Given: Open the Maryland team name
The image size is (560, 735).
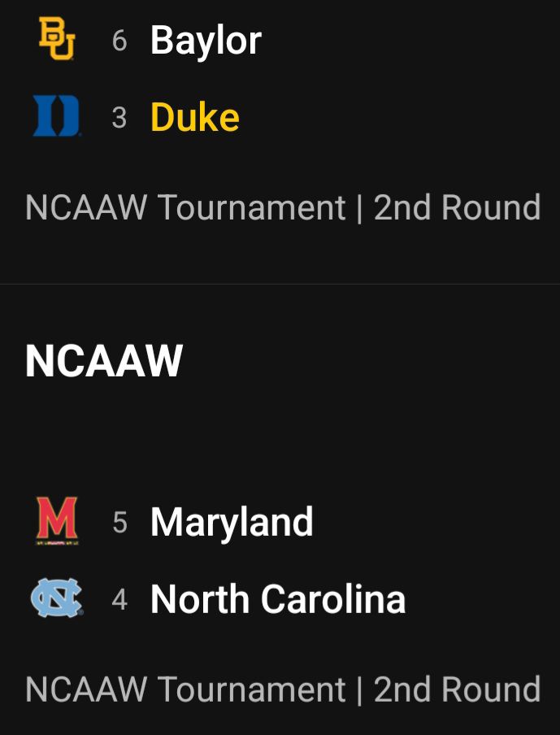Looking at the screenshot, I should (x=232, y=521).
